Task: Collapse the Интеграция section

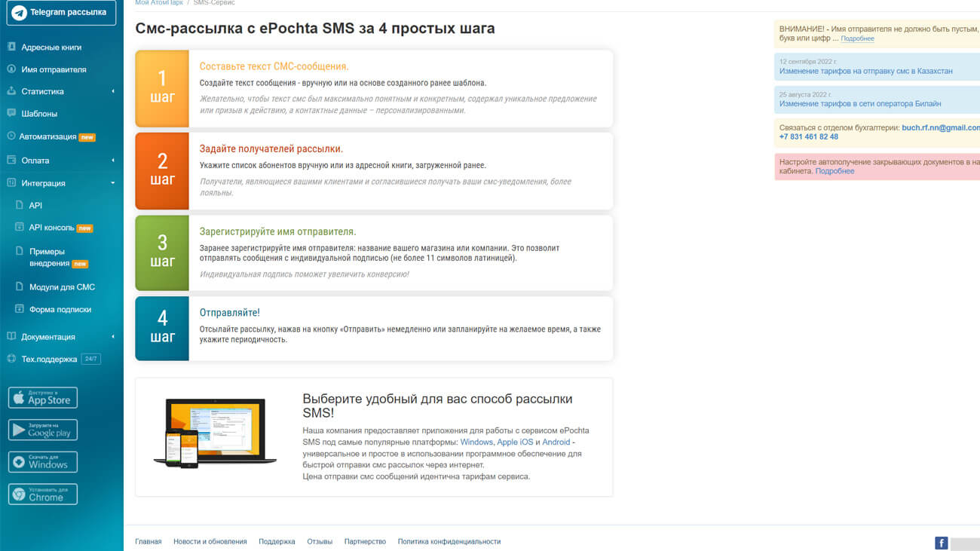Action: [113, 183]
